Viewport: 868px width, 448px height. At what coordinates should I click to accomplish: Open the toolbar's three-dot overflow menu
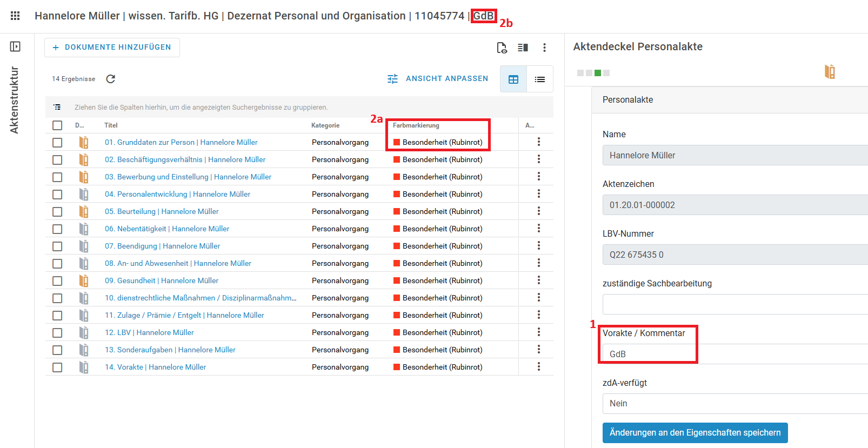(x=544, y=48)
